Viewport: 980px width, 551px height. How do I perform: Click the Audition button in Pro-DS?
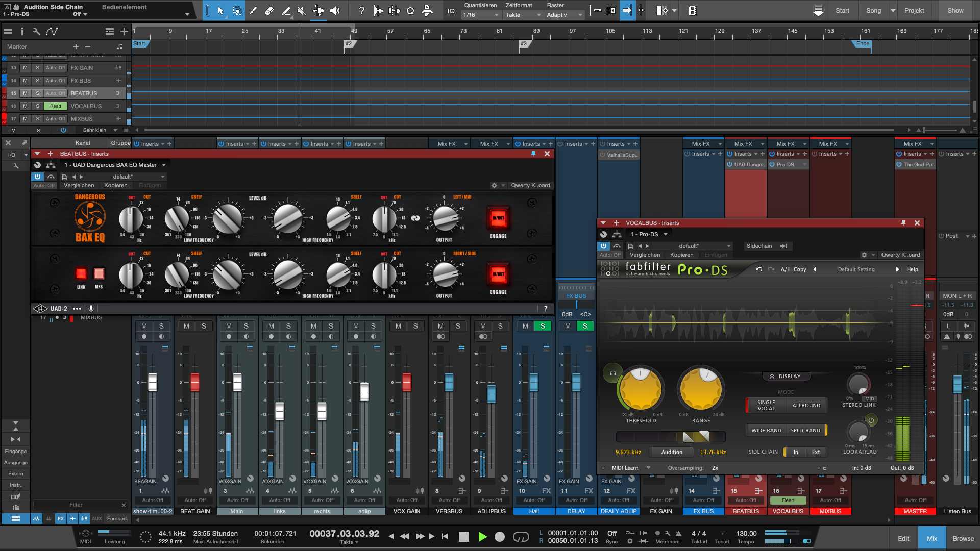coord(672,452)
